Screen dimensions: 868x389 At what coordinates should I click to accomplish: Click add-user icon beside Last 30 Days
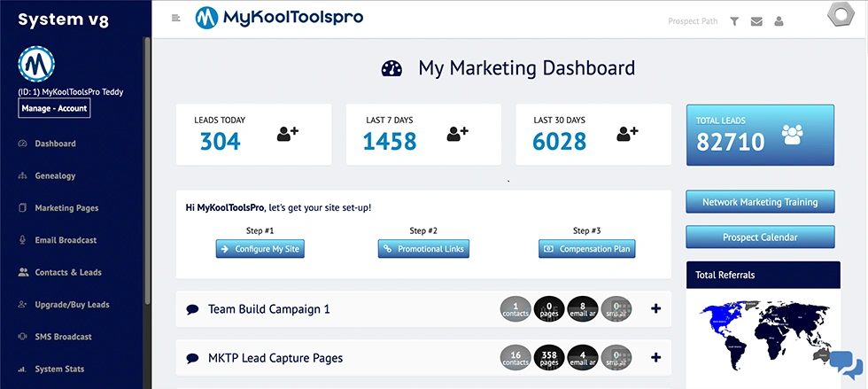pos(628,134)
